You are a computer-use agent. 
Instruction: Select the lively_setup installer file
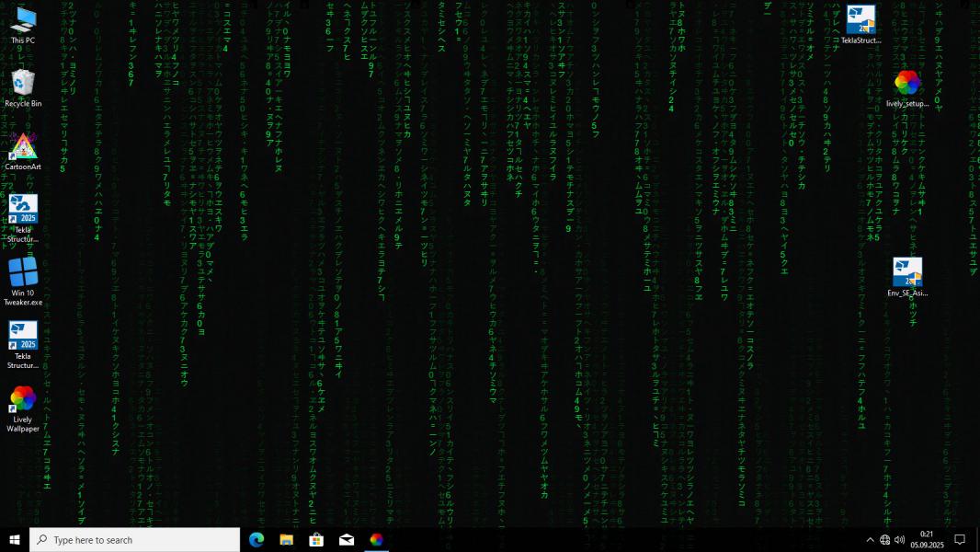(906, 88)
